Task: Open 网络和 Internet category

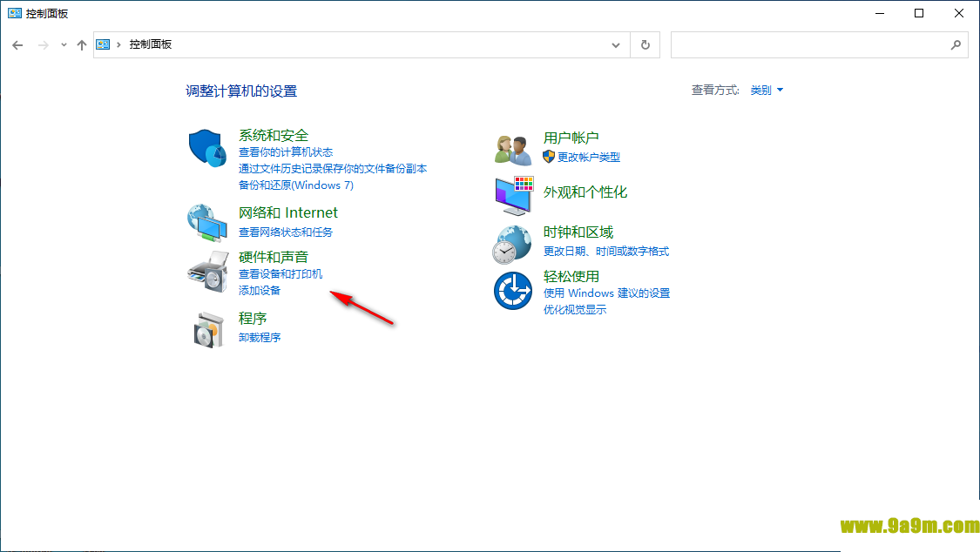Action: tap(288, 213)
